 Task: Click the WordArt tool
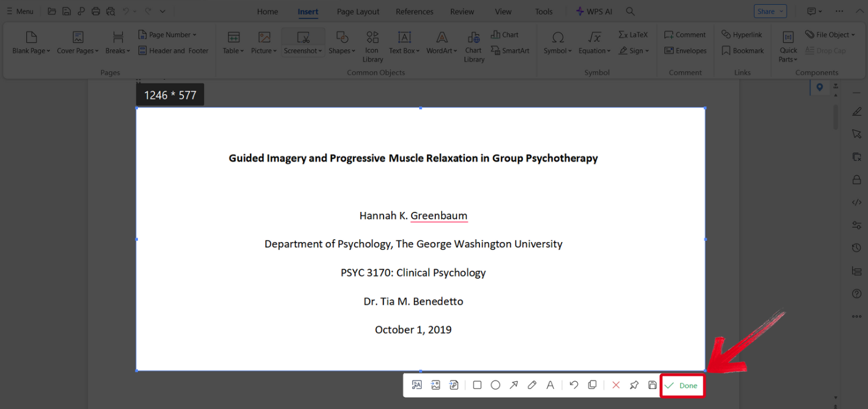pyautogui.click(x=442, y=43)
